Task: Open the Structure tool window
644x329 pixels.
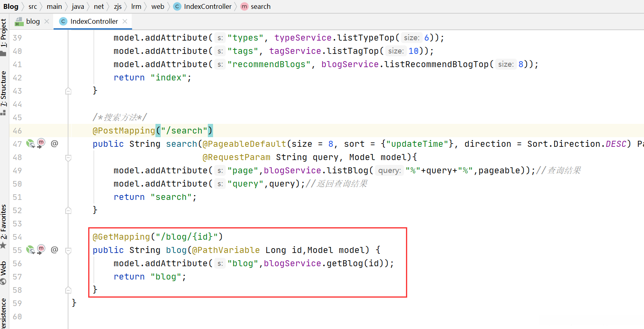Action: tap(4, 93)
